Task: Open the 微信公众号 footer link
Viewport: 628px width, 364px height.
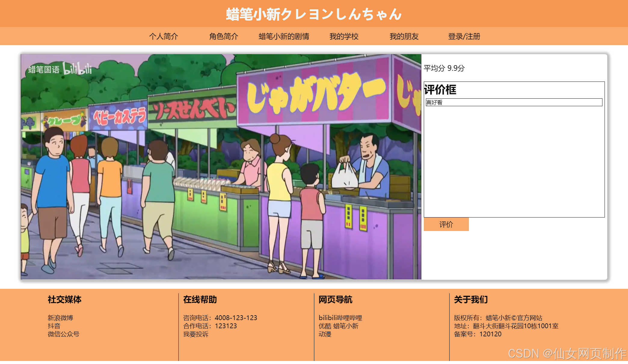Action: 63,334
